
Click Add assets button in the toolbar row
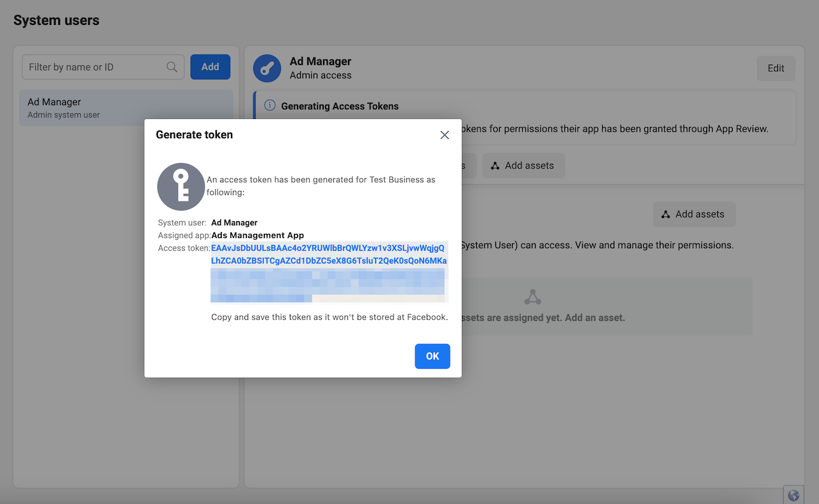click(x=523, y=165)
